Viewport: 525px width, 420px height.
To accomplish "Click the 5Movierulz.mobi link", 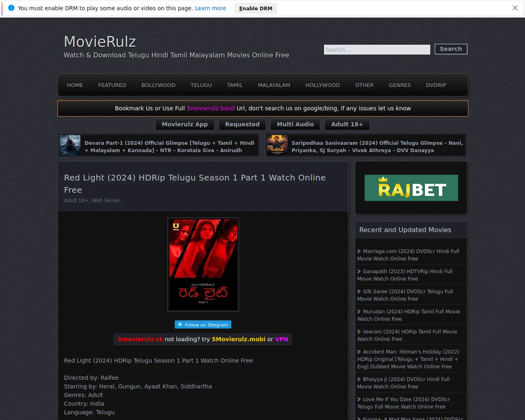I will pos(239,339).
